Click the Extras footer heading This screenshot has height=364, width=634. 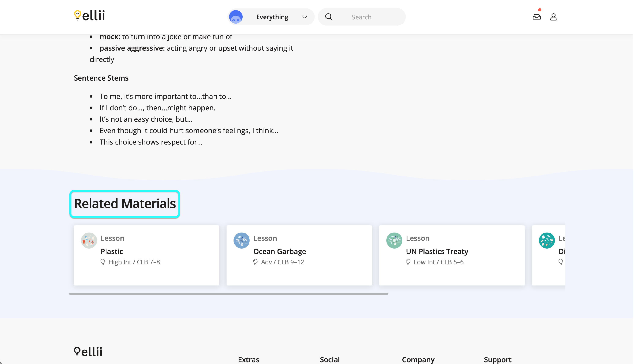pyautogui.click(x=249, y=360)
